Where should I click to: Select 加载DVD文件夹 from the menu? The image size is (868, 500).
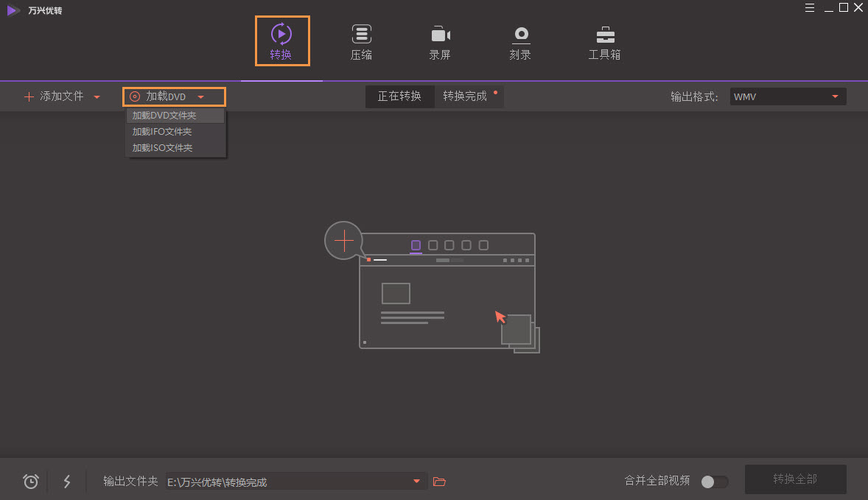click(x=165, y=115)
